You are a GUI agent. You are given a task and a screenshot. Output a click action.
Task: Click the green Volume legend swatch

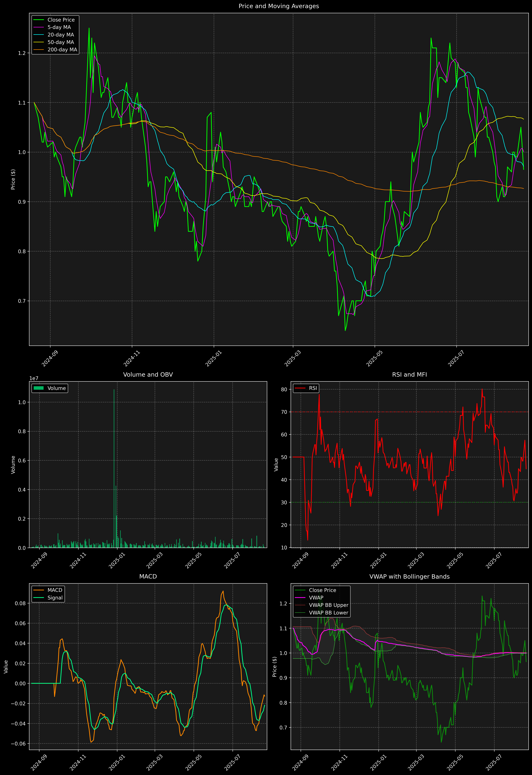pos(39,388)
